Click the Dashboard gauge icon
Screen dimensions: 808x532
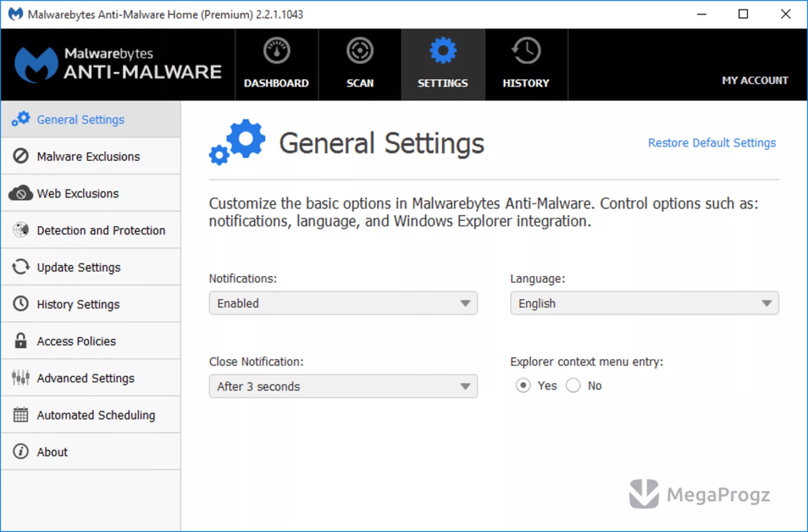(276, 51)
